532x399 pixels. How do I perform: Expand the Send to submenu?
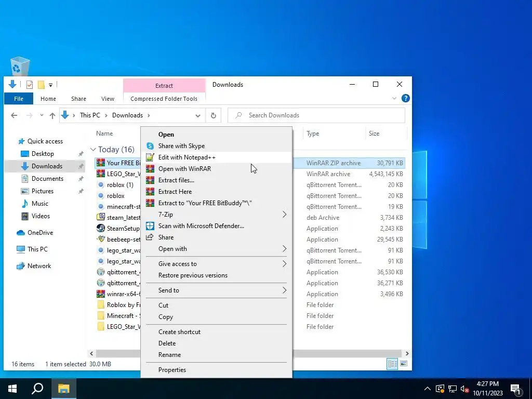tap(284, 290)
